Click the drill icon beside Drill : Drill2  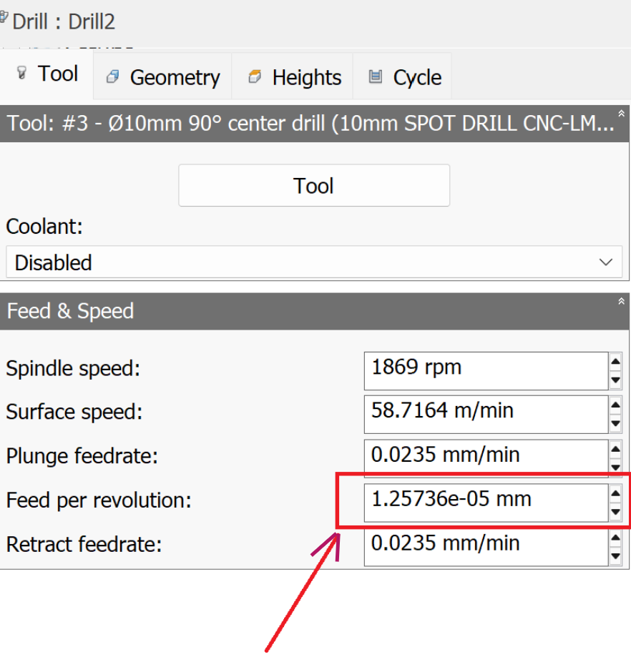pos(4,18)
